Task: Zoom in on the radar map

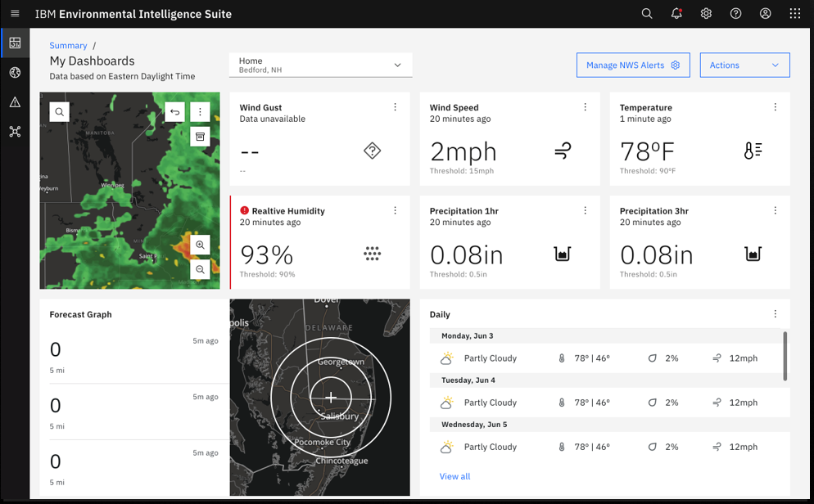Action: 201,245
